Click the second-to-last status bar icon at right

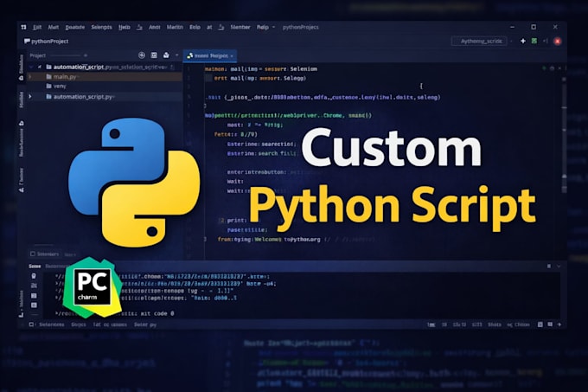point(550,325)
